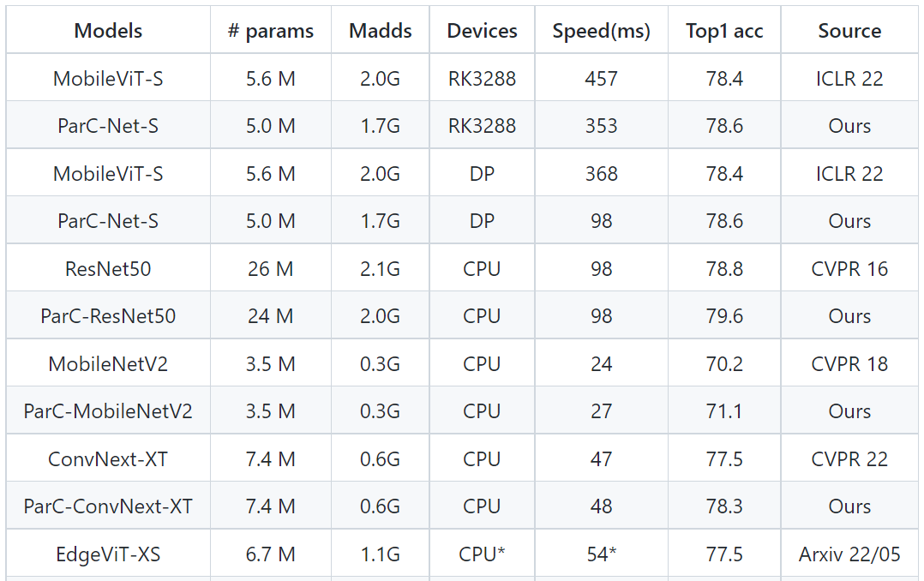The image size is (924, 581).
Task: Click the # params column header
Action: coord(271,31)
